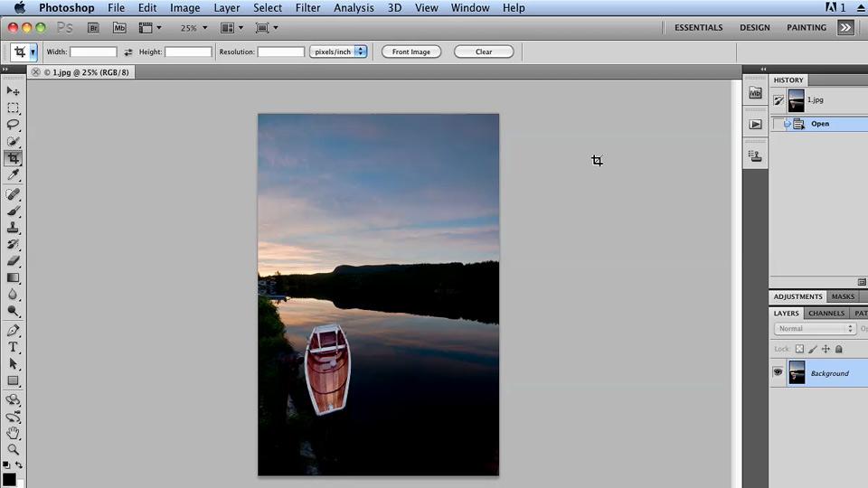The width and height of the screenshot is (868, 488).
Task: Select the Path Selection tool
Action: [13, 363]
